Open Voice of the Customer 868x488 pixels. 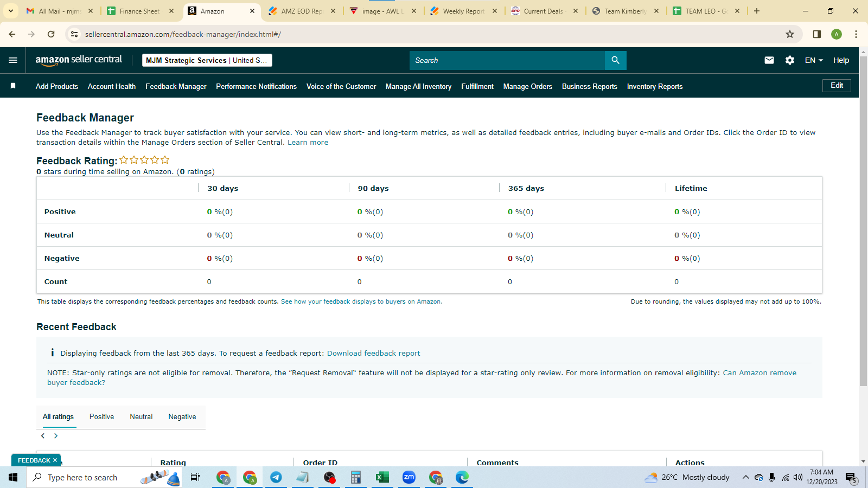341,86
